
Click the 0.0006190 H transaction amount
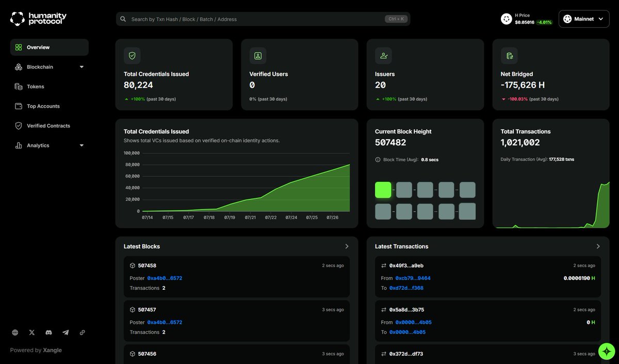tap(580, 278)
